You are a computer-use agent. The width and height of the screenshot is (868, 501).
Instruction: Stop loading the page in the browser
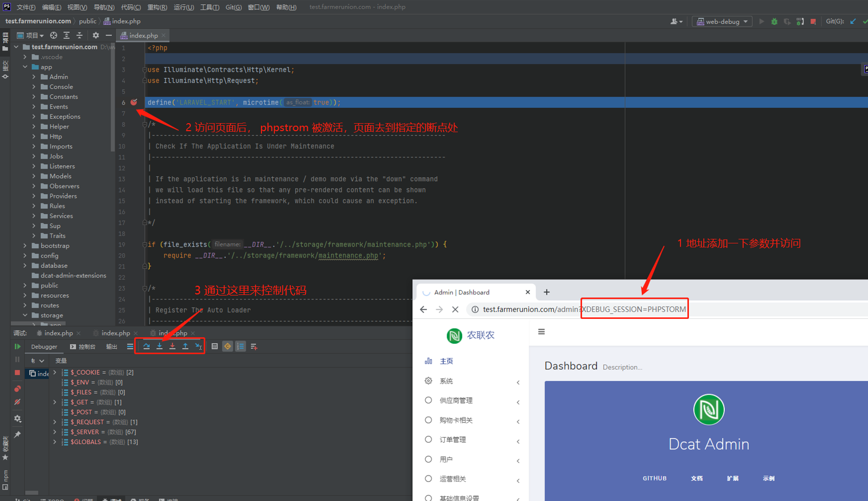click(x=455, y=309)
